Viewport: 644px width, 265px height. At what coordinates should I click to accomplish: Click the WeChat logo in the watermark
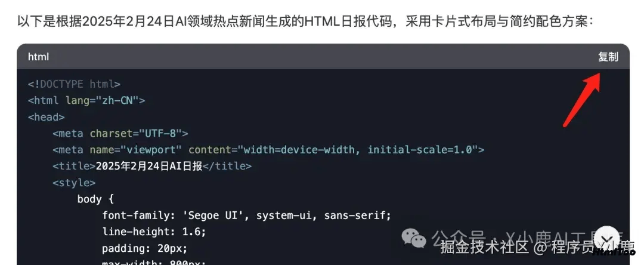pos(414,238)
